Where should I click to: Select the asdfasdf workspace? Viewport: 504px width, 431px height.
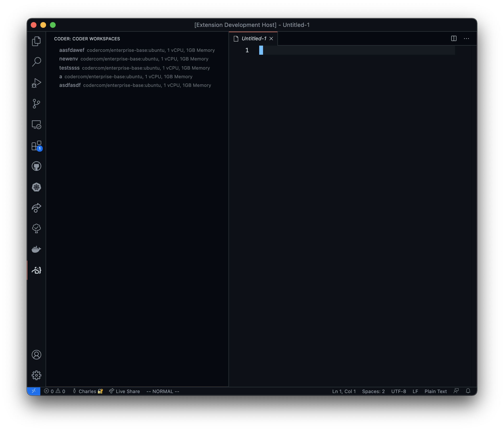tap(137, 85)
